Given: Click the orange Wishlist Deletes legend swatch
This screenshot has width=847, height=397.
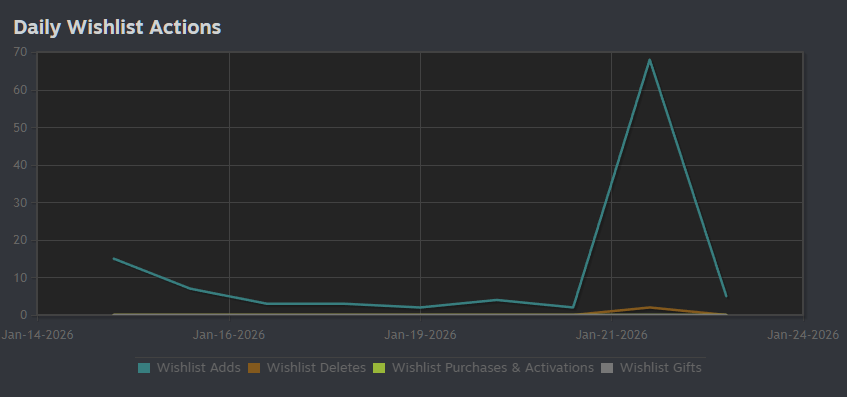Looking at the screenshot, I should coord(254,368).
